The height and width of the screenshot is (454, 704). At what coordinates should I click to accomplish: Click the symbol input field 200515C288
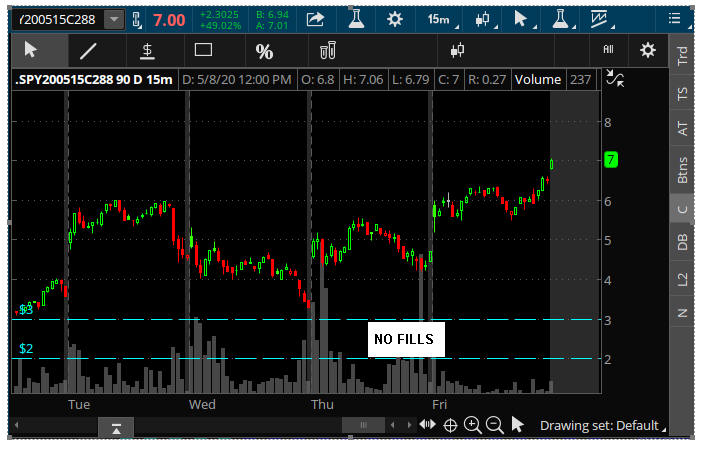point(58,20)
